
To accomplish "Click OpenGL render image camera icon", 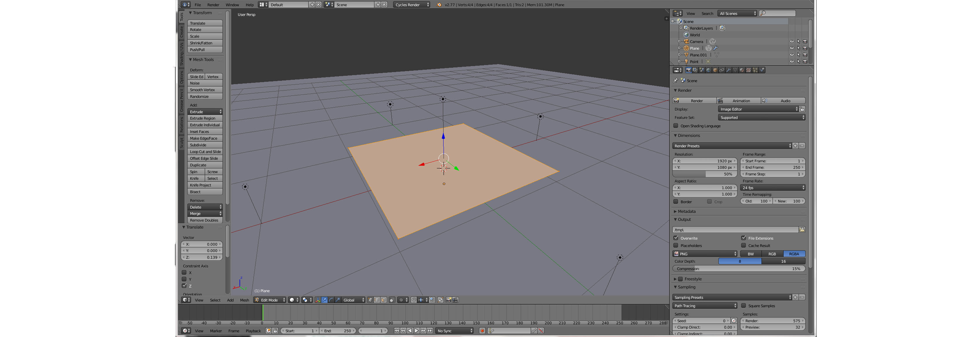I will pyautogui.click(x=449, y=300).
